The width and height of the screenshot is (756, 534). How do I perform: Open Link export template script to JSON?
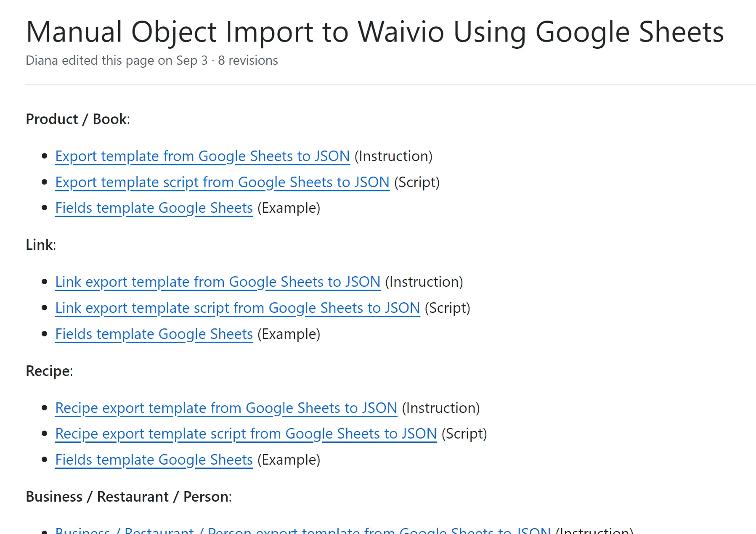238,308
